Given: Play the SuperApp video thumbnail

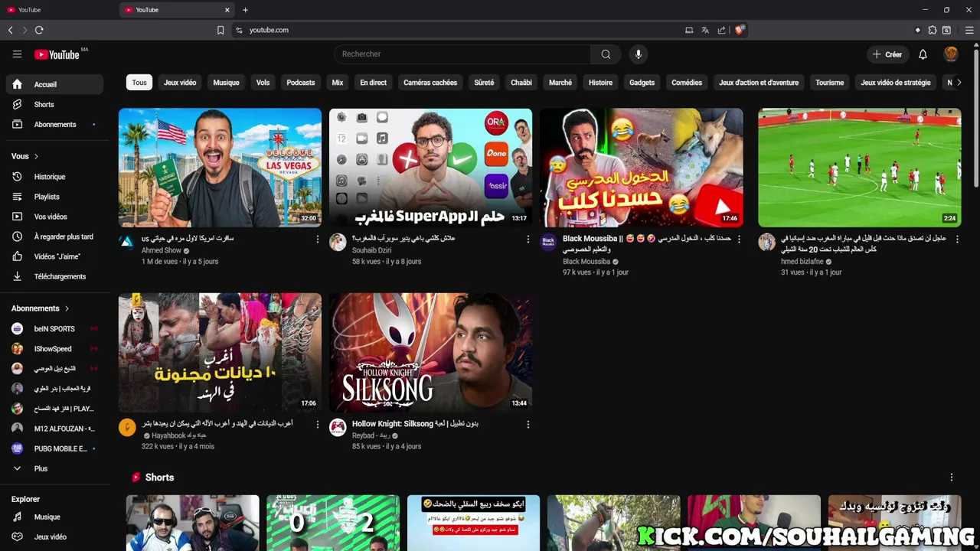Looking at the screenshot, I should click(x=430, y=167).
